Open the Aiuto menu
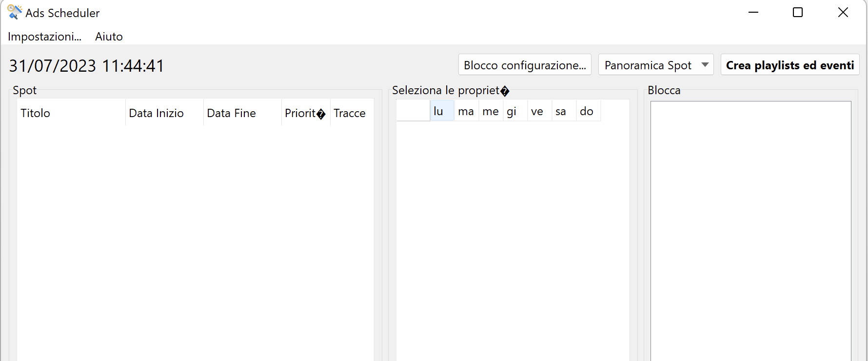Image resolution: width=868 pixels, height=361 pixels. (x=109, y=37)
